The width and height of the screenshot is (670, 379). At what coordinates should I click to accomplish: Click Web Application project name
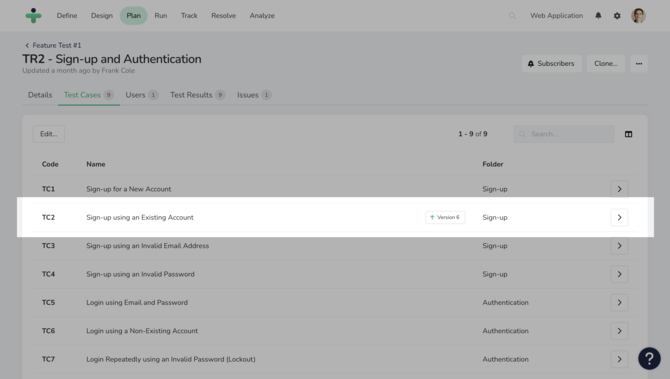556,16
